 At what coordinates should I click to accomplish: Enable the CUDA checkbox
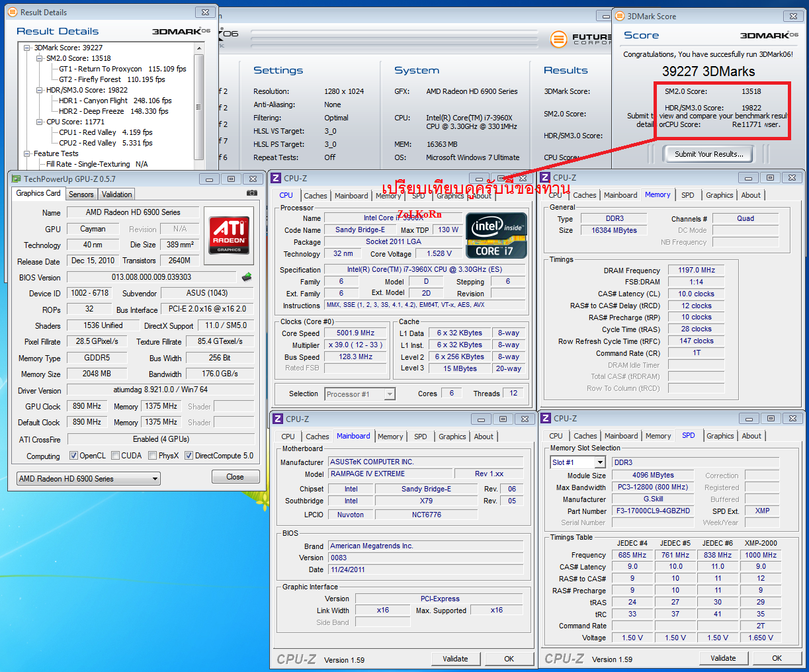(x=116, y=456)
